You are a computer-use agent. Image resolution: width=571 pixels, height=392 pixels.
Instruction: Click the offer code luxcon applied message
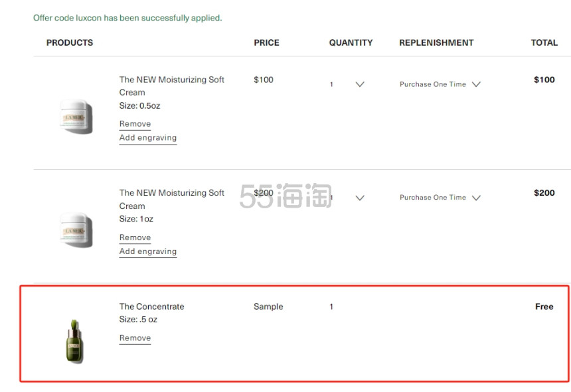click(x=127, y=18)
